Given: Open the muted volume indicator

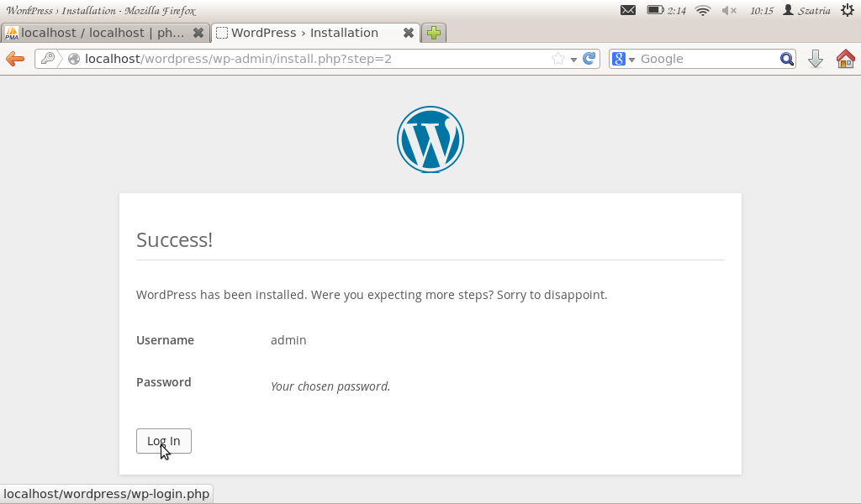Looking at the screenshot, I should pyautogui.click(x=729, y=10).
